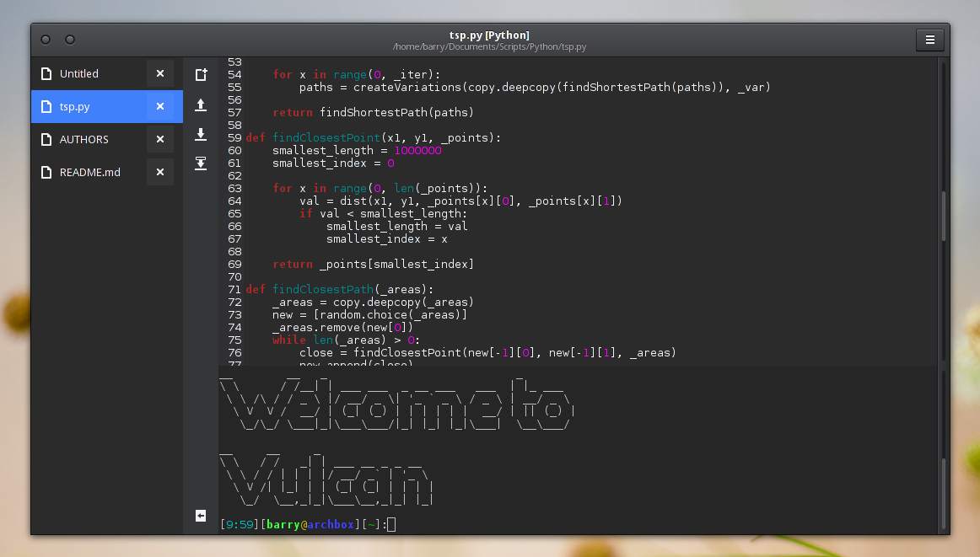Collapse the sidebar with left arrow icon
The height and width of the screenshot is (557, 980).
click(201, 515)
